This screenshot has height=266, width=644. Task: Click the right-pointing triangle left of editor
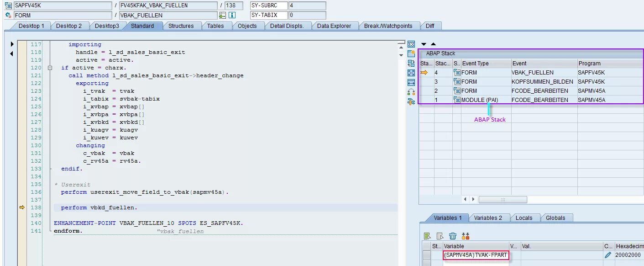point(12,44)
